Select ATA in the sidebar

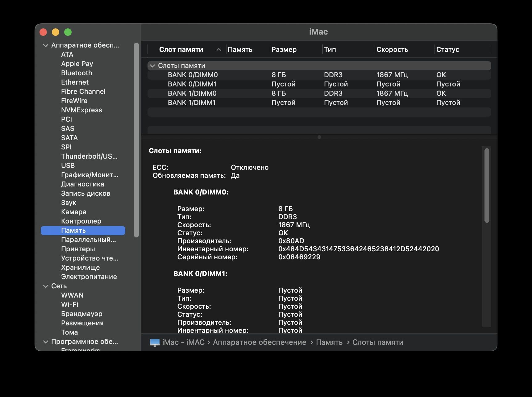coord(67,55)
